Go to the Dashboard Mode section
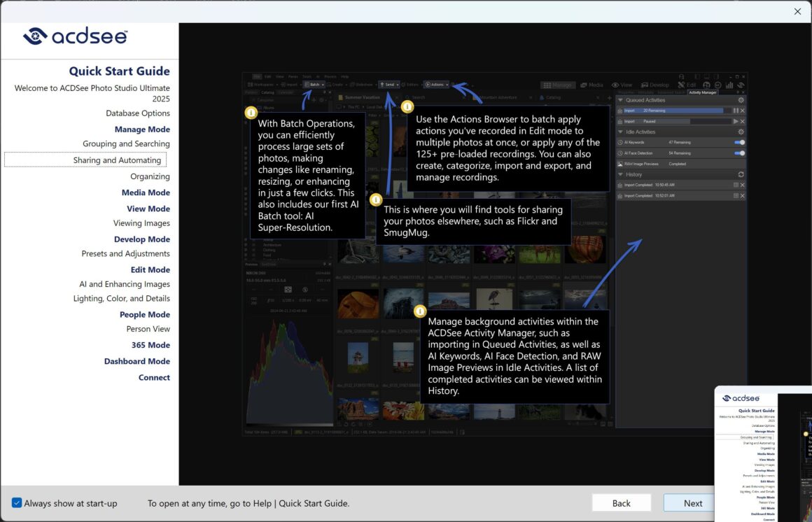Image resolution: width=812 pixels, height=522 pixels. (x=136, y=361)
